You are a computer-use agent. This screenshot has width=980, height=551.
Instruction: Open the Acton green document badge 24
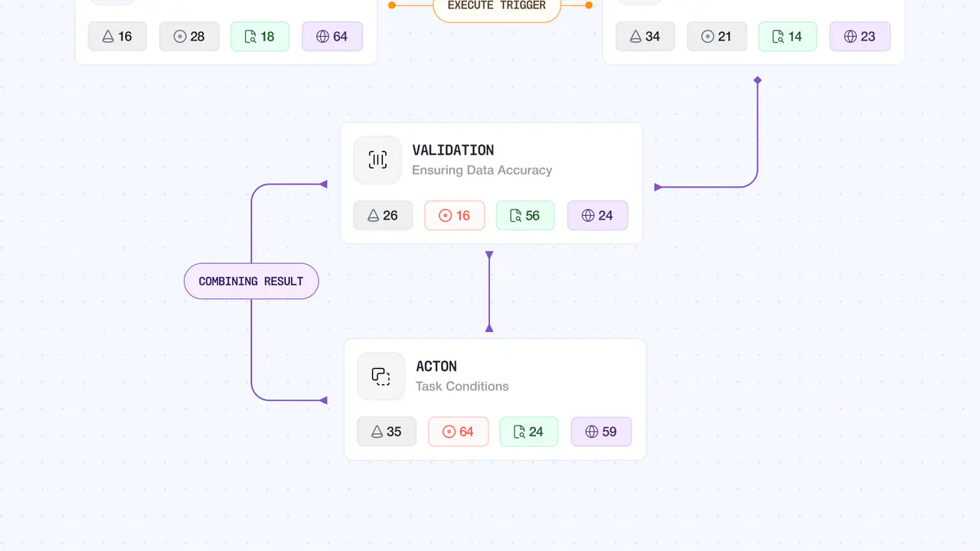coord(529,432)
